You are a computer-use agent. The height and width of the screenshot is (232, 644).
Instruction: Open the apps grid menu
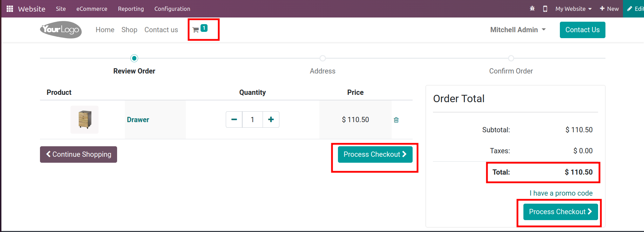click(x=10, y=9)
